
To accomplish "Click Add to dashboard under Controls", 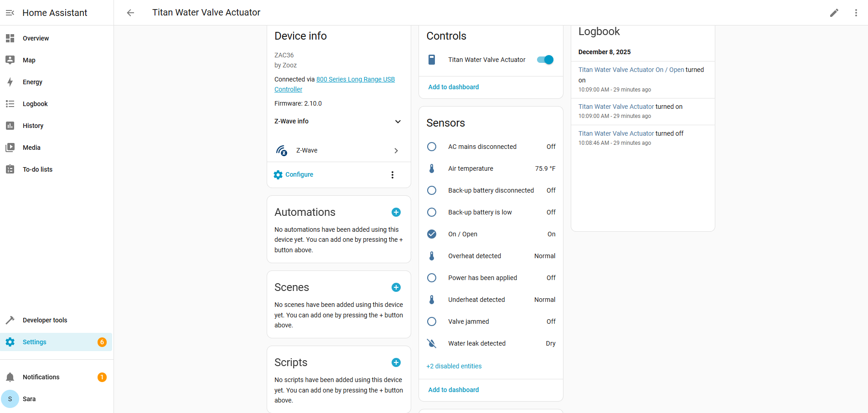I will [x=454, y=87].
